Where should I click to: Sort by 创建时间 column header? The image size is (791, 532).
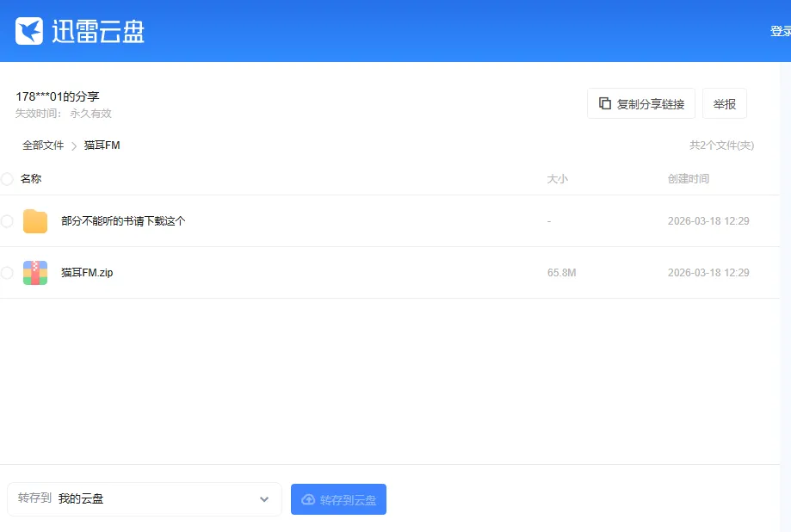(x=688, y=179)
